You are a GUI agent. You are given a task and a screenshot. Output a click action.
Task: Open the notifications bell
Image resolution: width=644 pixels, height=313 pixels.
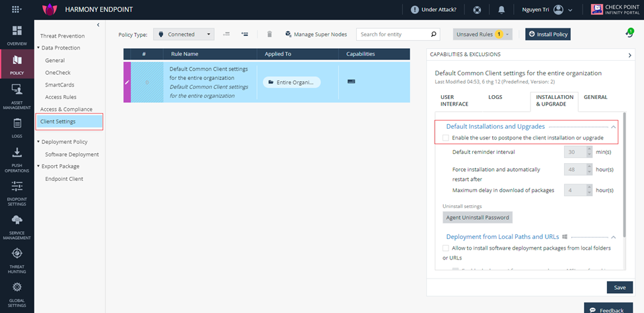coord(501,9)
